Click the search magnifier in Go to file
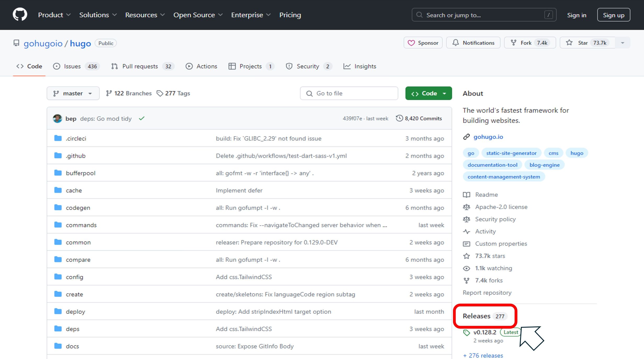This screenshot has width=644, height=359. 309,93
